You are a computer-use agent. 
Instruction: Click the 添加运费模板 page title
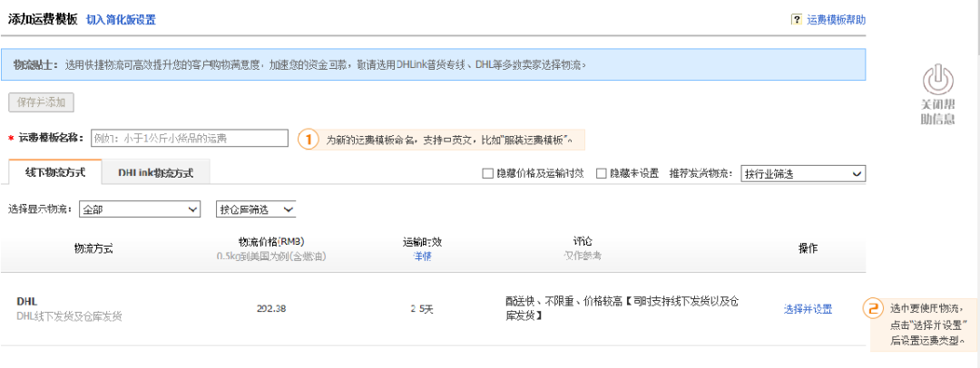point(43,19)
